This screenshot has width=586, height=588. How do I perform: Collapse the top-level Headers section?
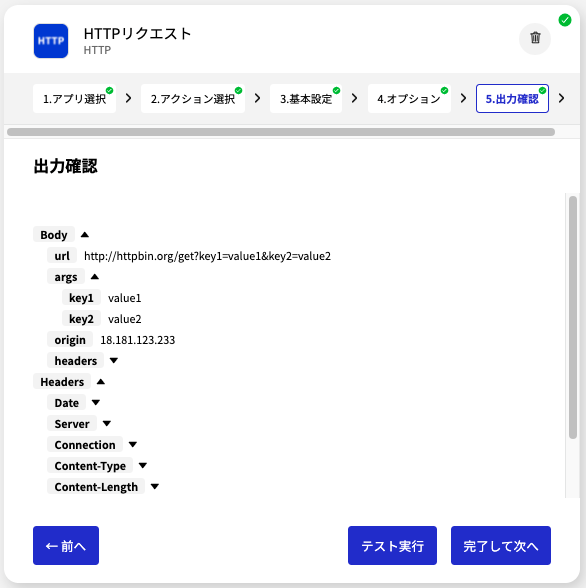pyautogui.click(x=101, y=382)
